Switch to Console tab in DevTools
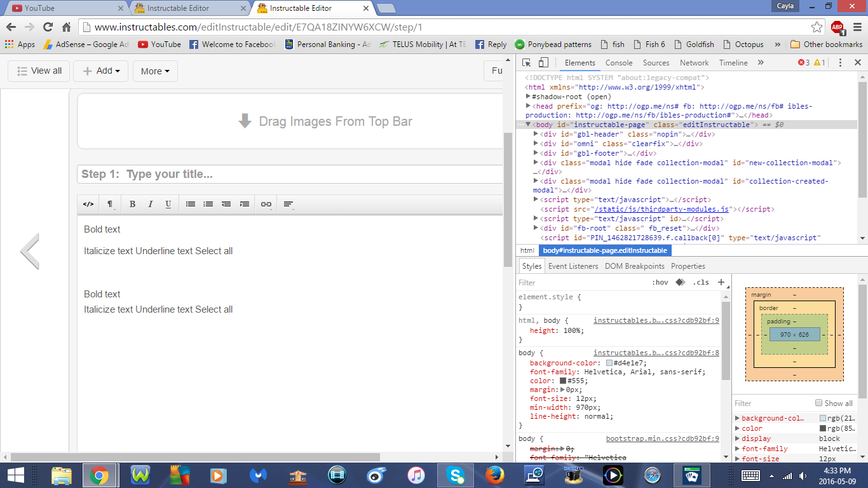This screenshot has width=868, height=488. (x=619, y=63)
